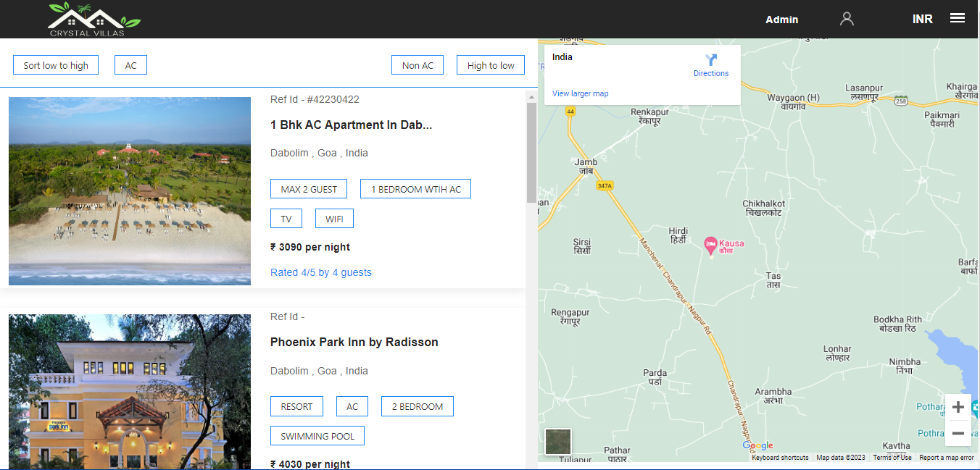The height and width of the screenshot is (470, 980).
Task: Select Sort low to high
Action: click(55, 64)
